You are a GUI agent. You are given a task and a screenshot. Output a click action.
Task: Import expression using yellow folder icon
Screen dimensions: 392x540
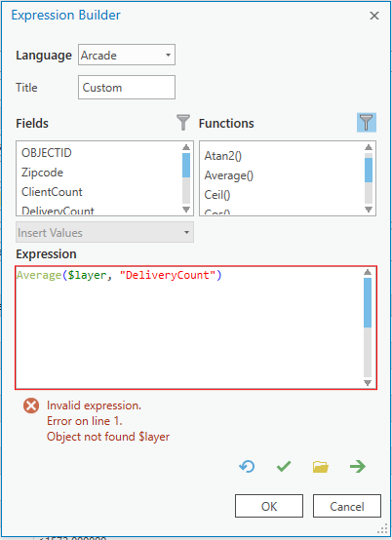(x=321, y=467)
